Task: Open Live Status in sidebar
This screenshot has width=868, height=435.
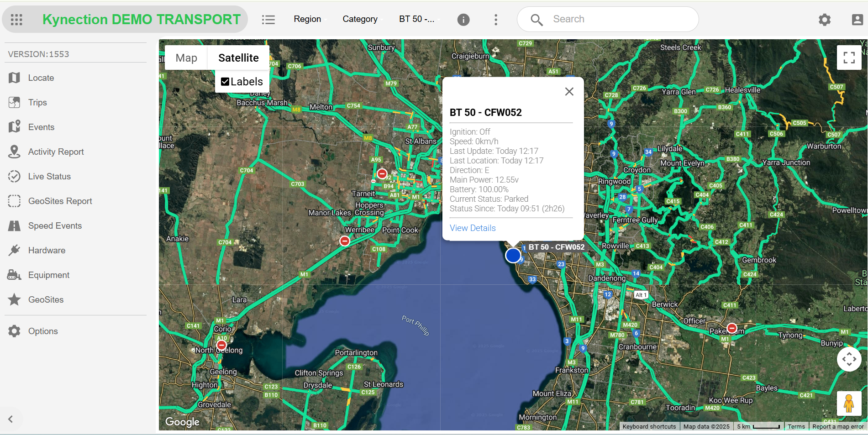Action: click(x=49, y=176)
